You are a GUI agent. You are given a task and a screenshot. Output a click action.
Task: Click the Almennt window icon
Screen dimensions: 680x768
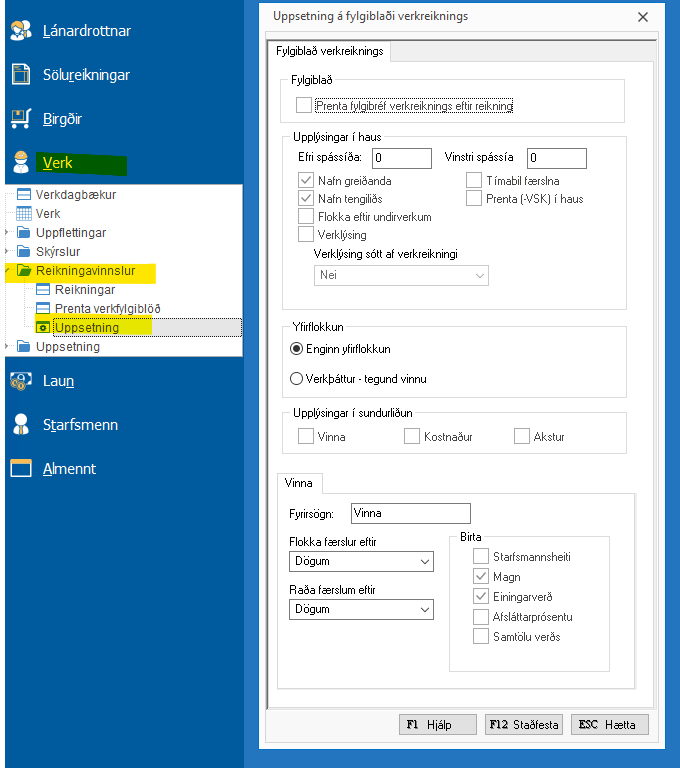pyautogui.click(x=21, y=468)
